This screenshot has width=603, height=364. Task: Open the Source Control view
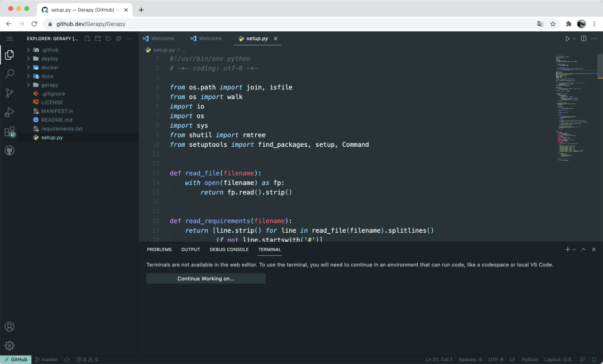(9, 93)
